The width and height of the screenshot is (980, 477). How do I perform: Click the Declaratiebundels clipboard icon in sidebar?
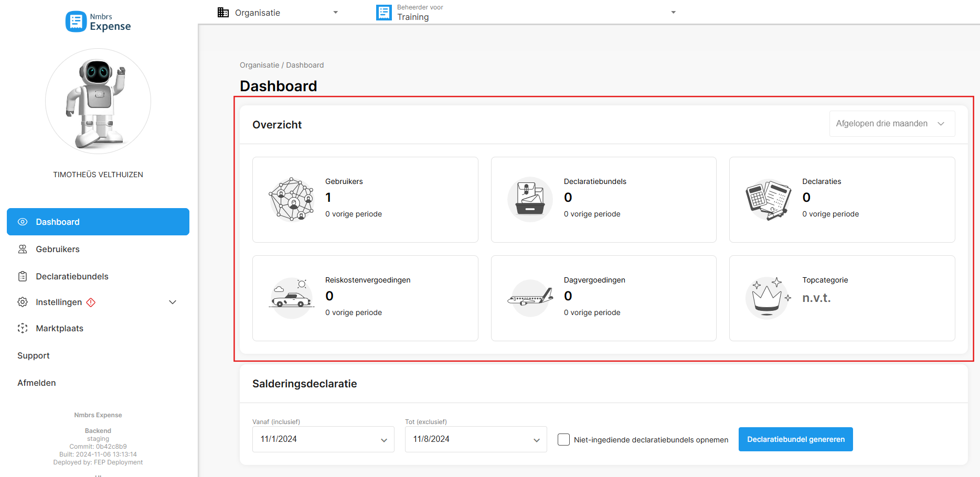23,276
